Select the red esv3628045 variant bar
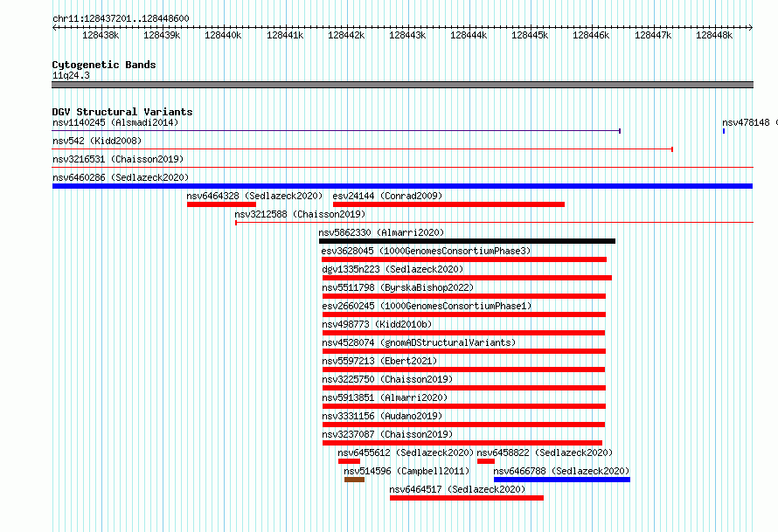 tap(464, 259)
